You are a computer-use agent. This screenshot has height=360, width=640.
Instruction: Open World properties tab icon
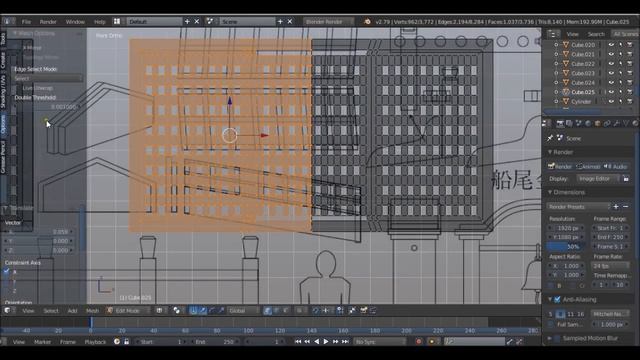(588, 123)
